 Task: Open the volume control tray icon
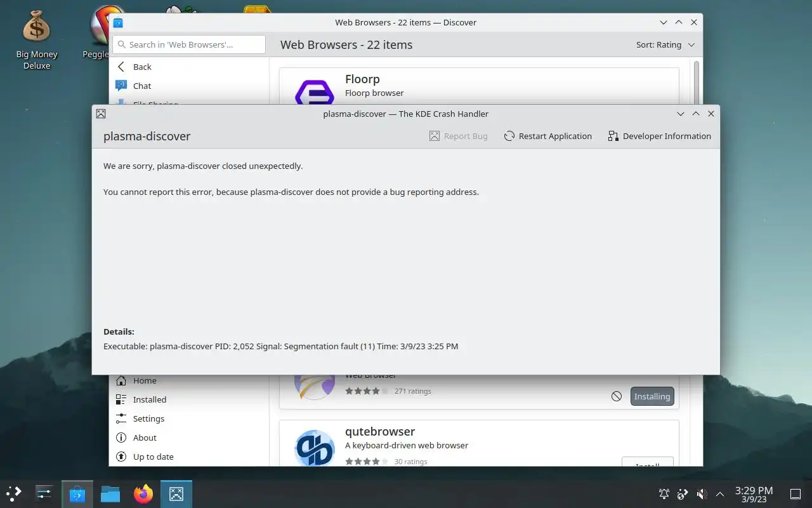(702, 493)
